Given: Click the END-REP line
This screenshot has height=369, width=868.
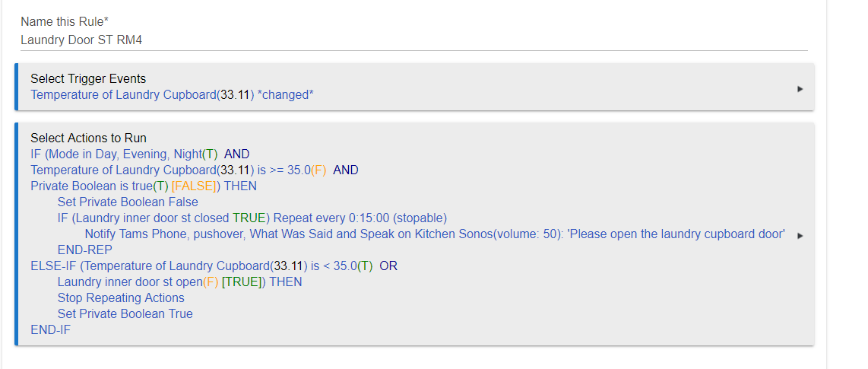Looking at the screenshot, I should coord(84,250).
